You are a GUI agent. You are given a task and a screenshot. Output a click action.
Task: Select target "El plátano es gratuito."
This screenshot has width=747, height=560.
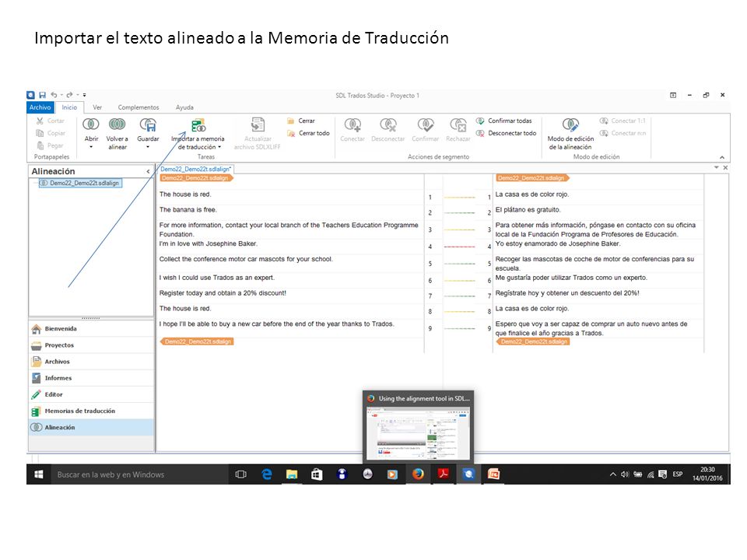528,209
